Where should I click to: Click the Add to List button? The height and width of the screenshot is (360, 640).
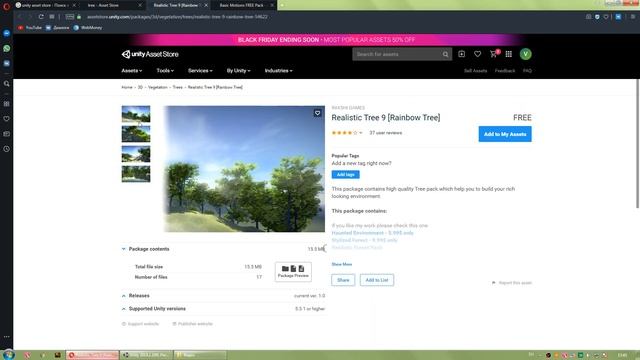click(x=377, y=280)
